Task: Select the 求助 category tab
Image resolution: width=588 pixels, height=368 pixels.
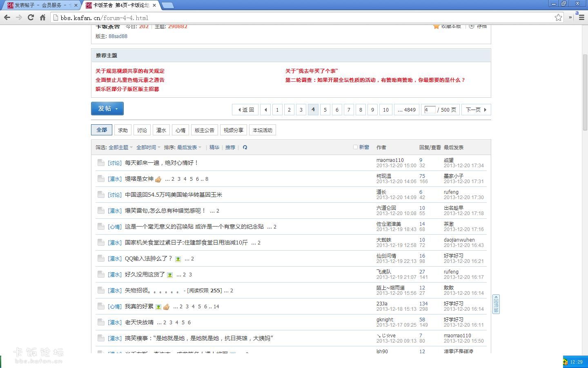Action: (x=123, y=130)
